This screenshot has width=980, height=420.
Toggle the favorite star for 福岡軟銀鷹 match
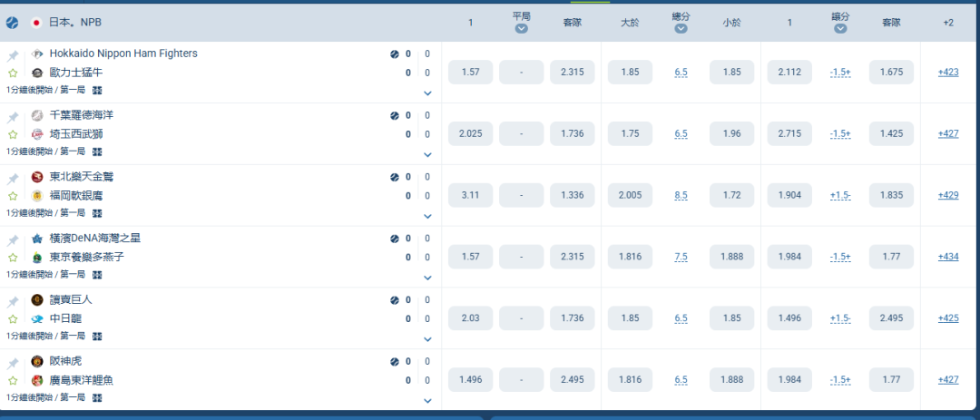pyautogui.click(x=13, y=196)
